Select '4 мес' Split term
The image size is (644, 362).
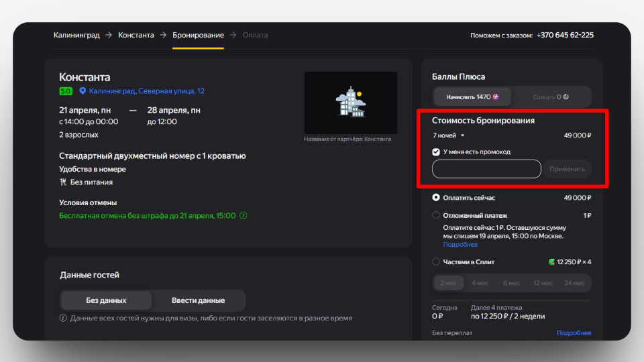480,283
